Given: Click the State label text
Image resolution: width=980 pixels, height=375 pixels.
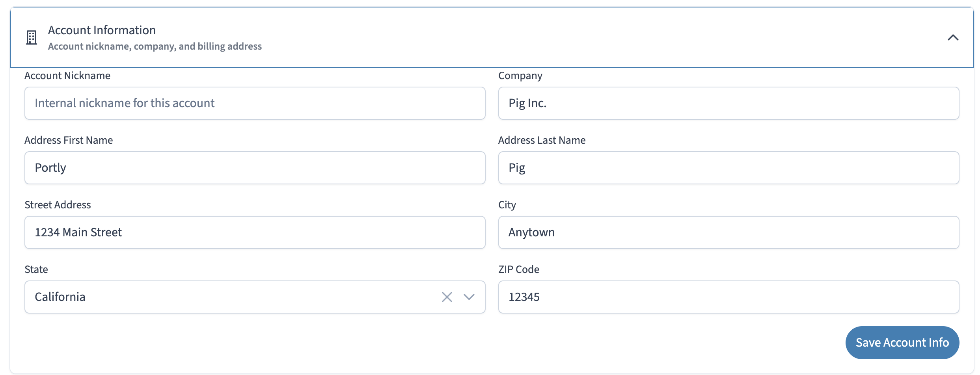Looking at the screenshot, I should (36, 269).
